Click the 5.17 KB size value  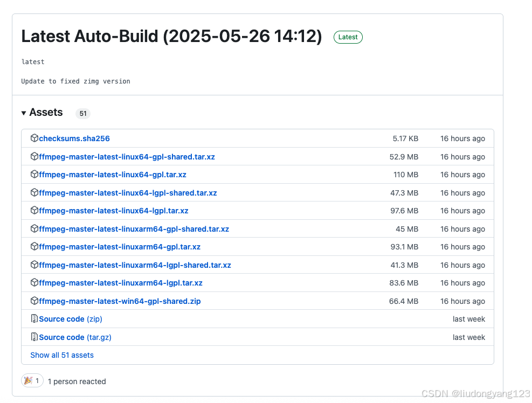(x=405, y=138)
